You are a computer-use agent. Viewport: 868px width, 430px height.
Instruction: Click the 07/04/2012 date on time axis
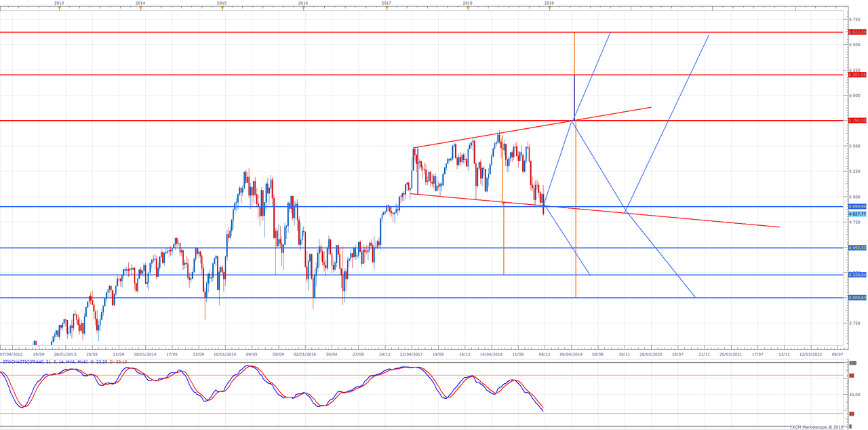click(x=12, y=353)
